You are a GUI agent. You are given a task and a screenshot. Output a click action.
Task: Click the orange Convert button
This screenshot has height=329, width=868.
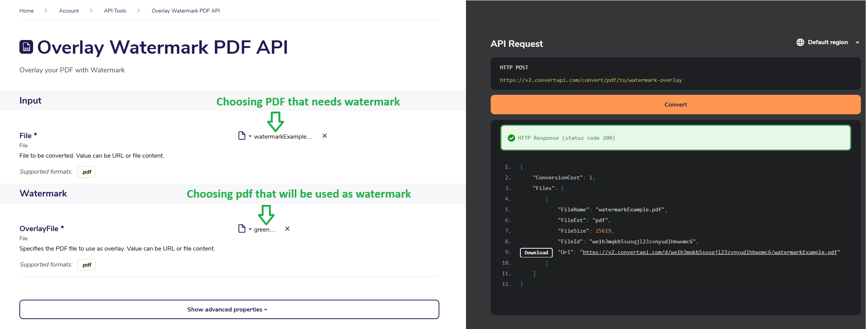676,104
